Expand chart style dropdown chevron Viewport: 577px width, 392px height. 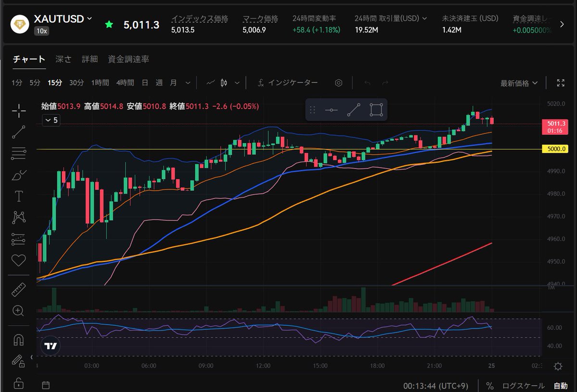(237, 83)
